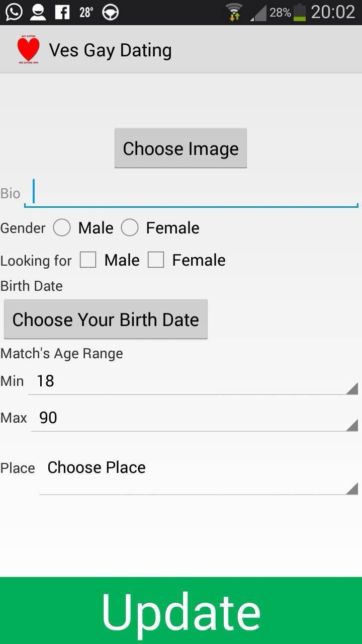This screenshot has width=362, height=644.
Task: Tap the steering wheel driving mode icon
Action: (110, 12)
